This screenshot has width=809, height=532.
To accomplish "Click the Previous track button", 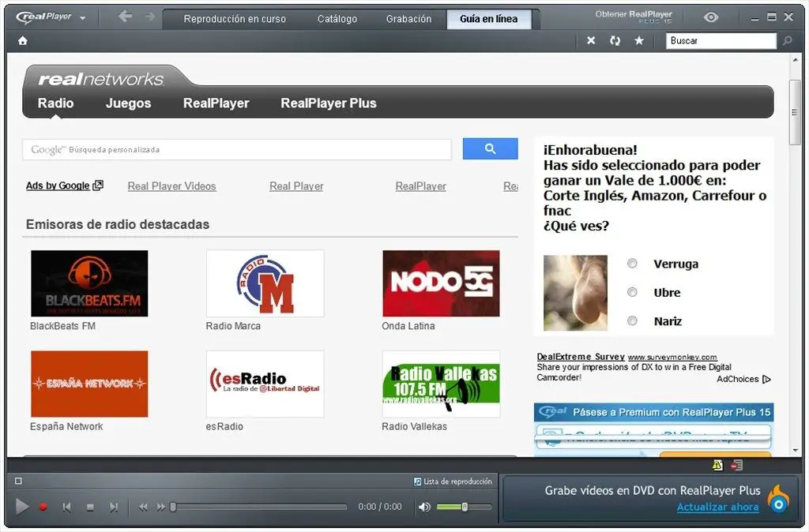I will pos(66,508).
